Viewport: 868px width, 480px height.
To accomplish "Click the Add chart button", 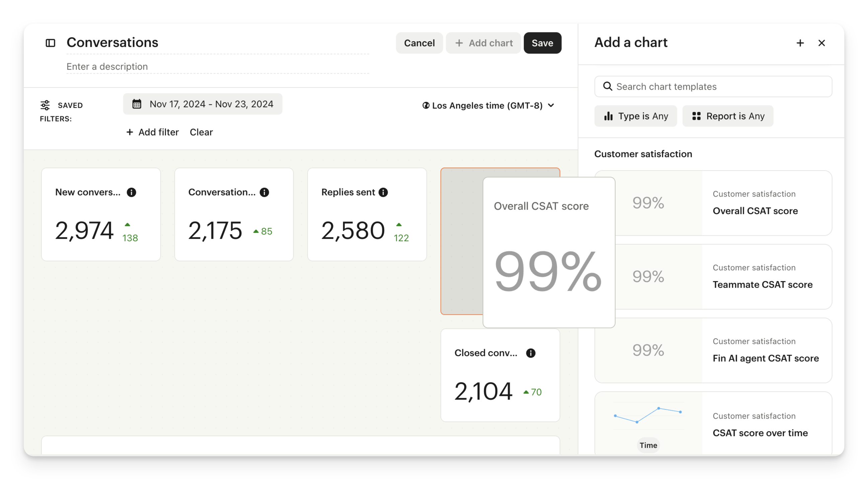I will pos(483,43).
